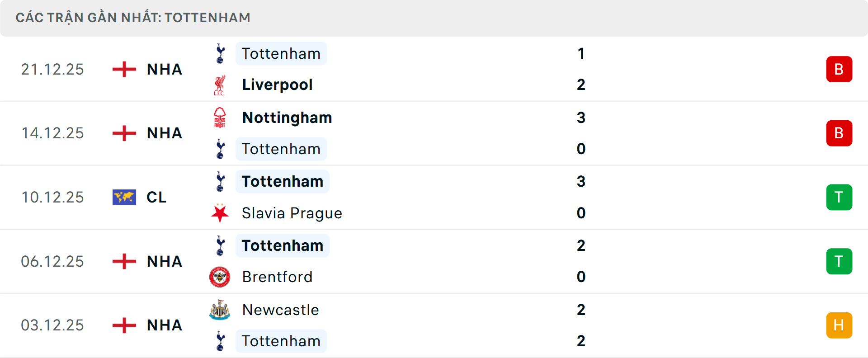This screenshot has width=868, height=358.
Task: Open the Liverpool team page link
Action: click(x=277, y=85)
